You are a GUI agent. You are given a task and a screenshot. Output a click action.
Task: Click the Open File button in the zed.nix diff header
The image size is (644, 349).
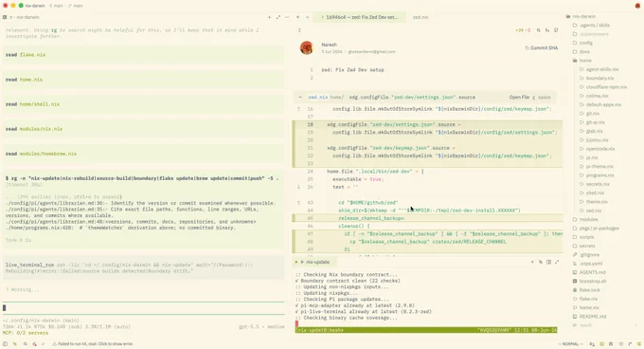tap(519, 98)
